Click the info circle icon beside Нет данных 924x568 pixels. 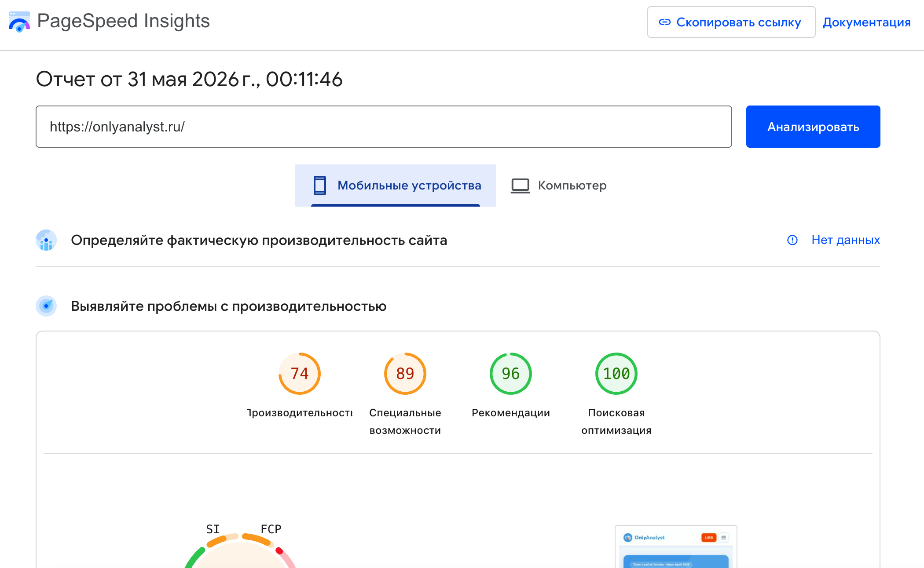(x=792, y=240)
